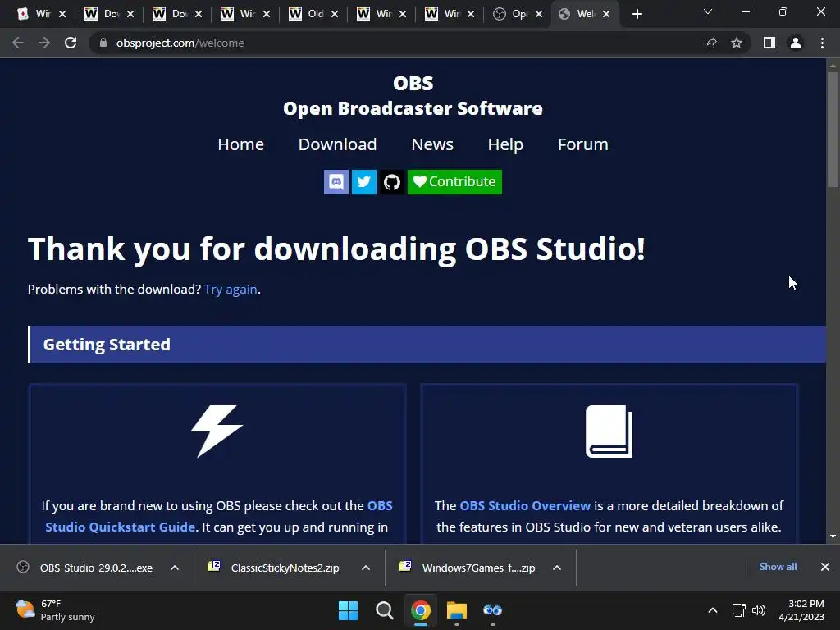Click the book overview icon

pyautogui.click(x=609, y=431)
